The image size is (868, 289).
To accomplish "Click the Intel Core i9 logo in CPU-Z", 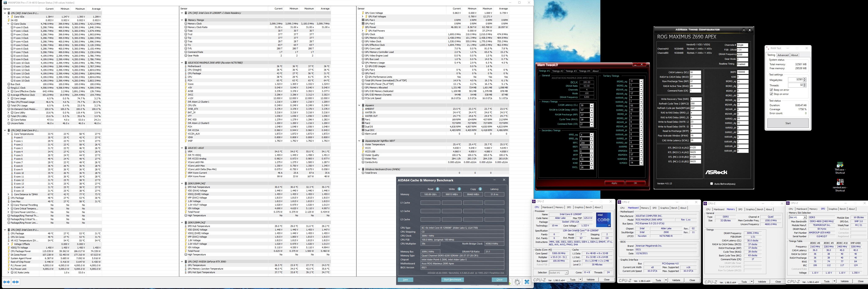I will click(603, 220).
